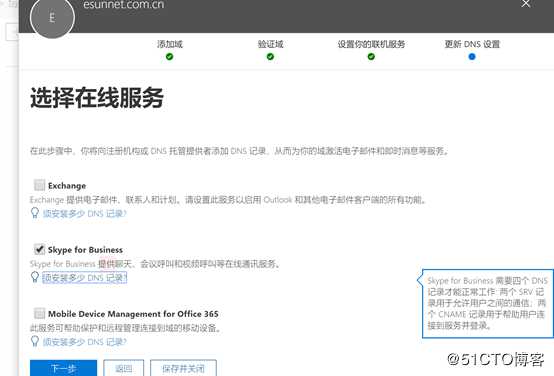The image size is (554, 376).
Task: Click the green check under 验证域
Action: [x=270, y=57]
